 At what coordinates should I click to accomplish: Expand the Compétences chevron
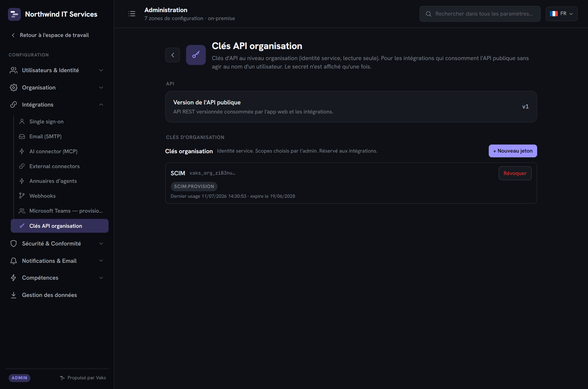click(101, 278)
